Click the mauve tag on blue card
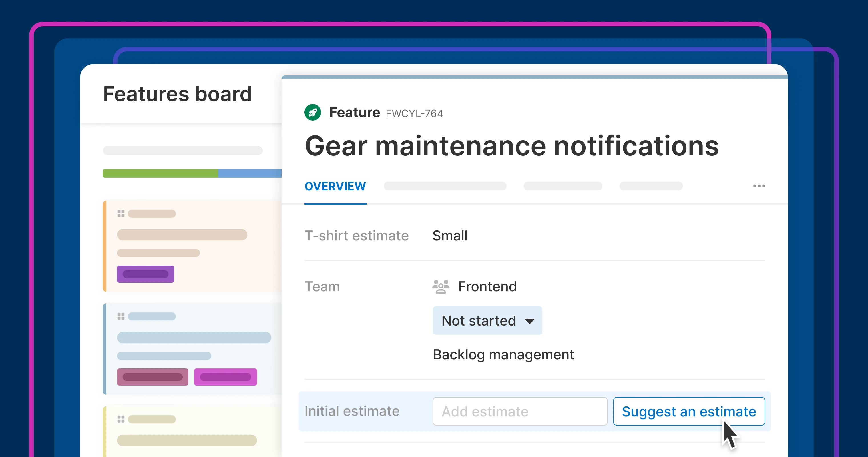Viewport: 868px width, 457px height. click(152, 377)
